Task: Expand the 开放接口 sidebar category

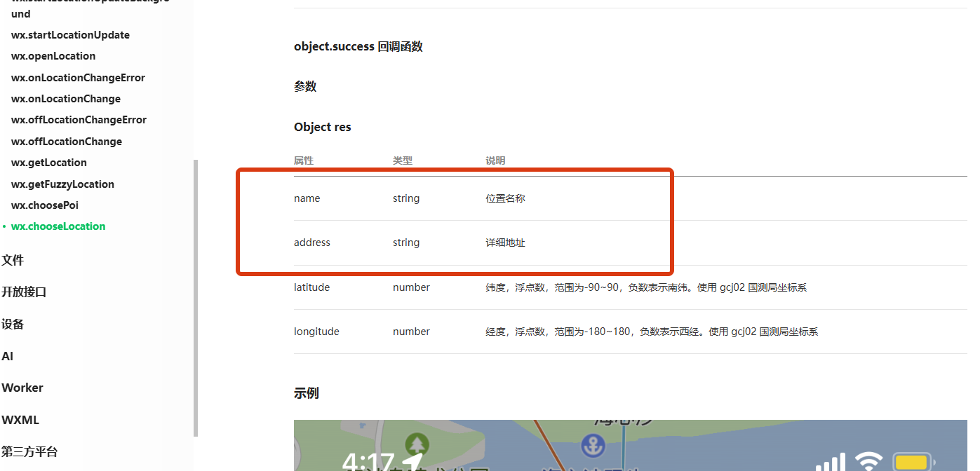Action: [24, 292]
